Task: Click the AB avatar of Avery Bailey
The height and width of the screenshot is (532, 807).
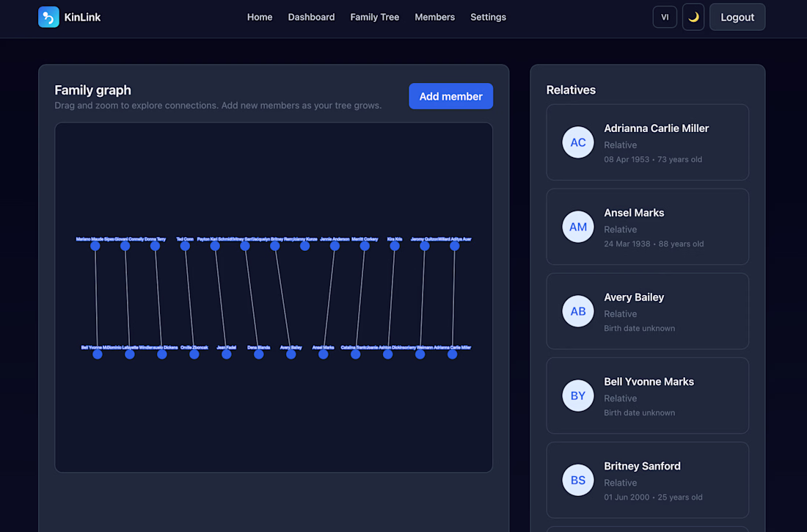Action: point(578,311)
